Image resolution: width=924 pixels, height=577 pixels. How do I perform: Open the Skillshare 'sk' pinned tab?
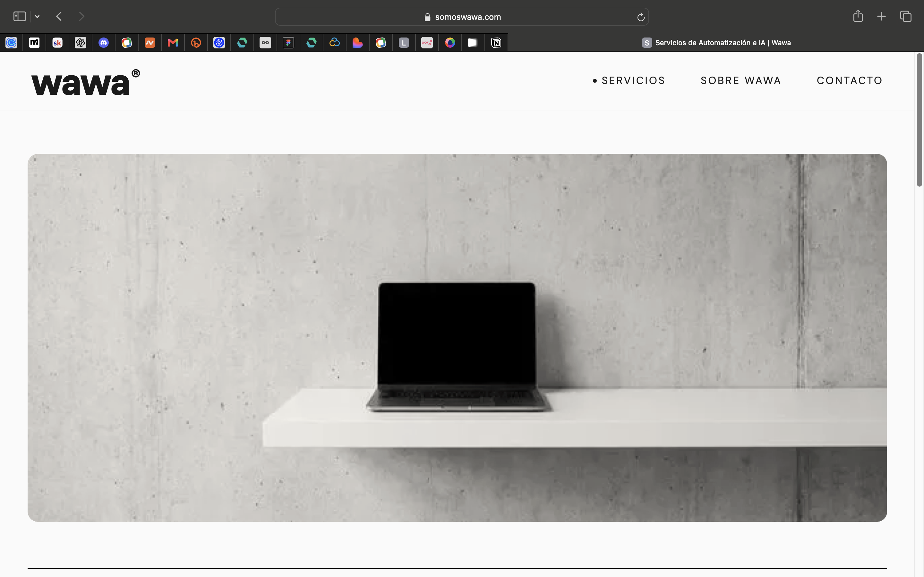(x=57, y=42)
